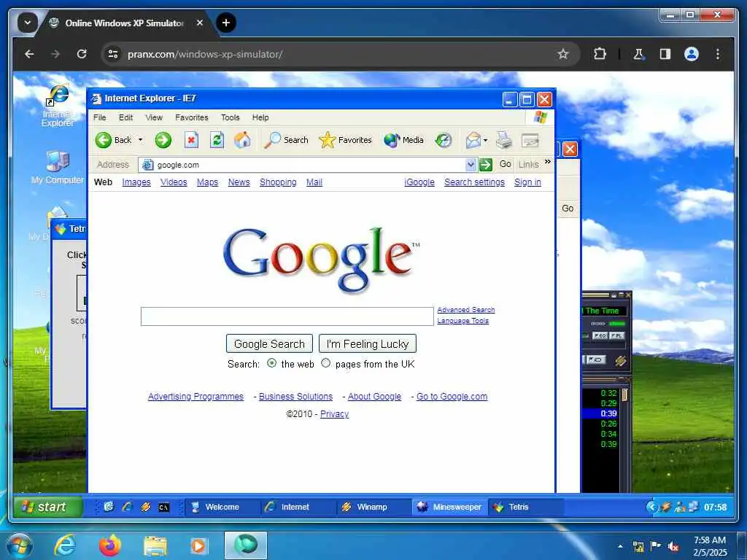
Task: Click Winamp quick launch icon in XP taskbar
Action: point(145,507)
